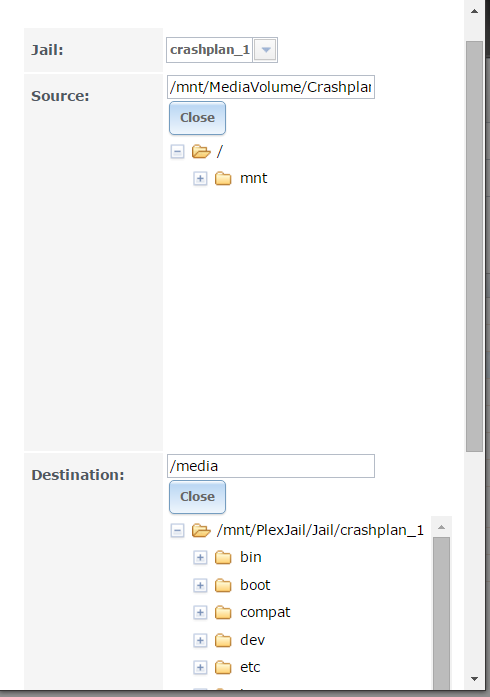
Task: Expand the compat folder node
Action: pyautogui.click(x=200, y=613)
